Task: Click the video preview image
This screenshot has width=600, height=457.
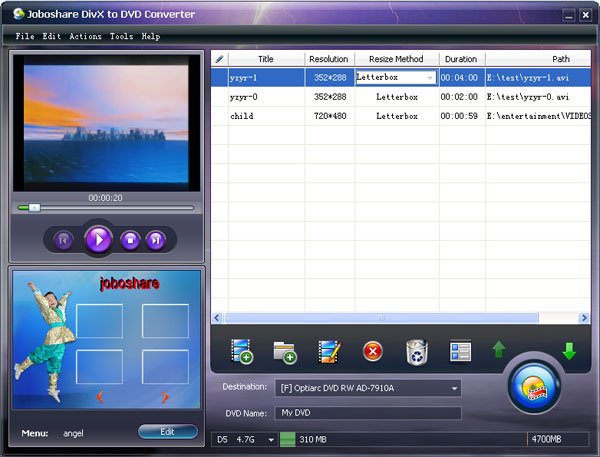Action: 106,123
